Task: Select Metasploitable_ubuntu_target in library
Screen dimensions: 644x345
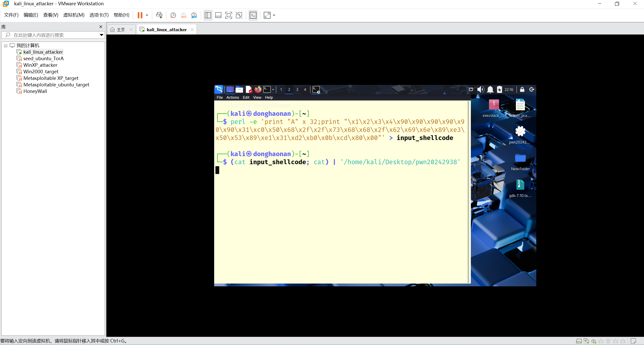Action: click(56, 85)
